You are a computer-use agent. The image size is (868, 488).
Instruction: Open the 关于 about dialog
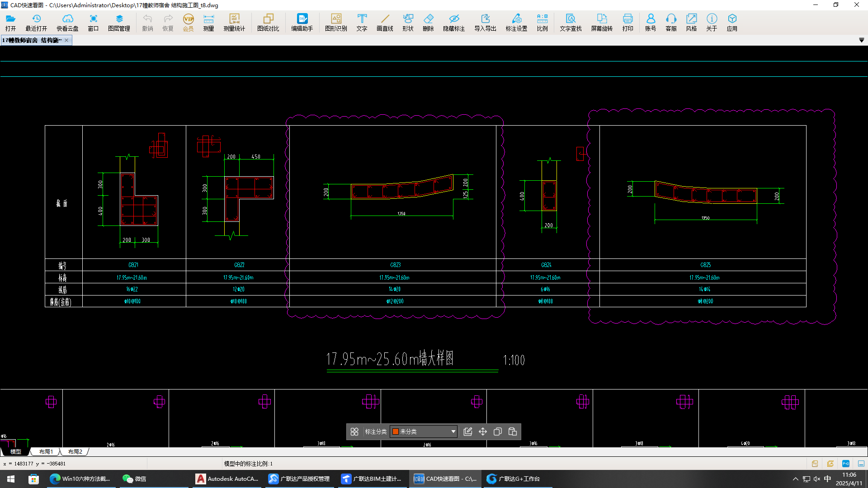point(712,22)
